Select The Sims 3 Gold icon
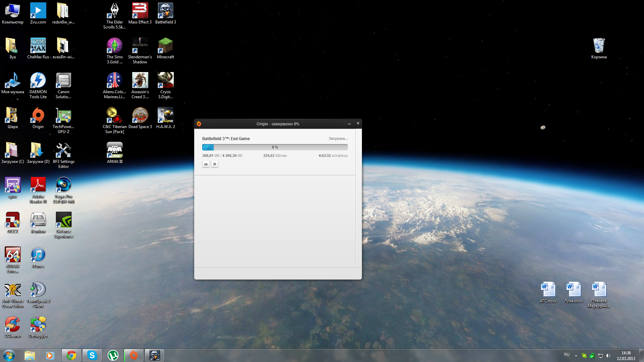Screen dimensions: 644x362 114,51
